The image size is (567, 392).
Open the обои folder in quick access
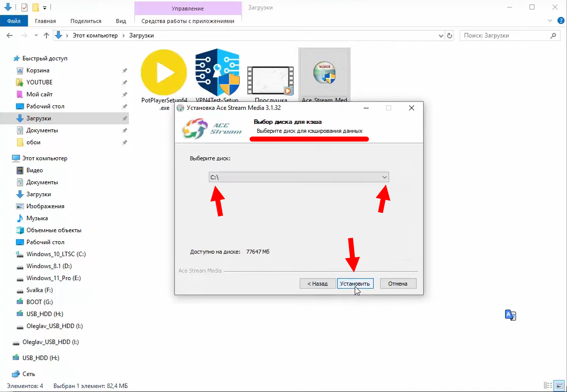point(33,142)
